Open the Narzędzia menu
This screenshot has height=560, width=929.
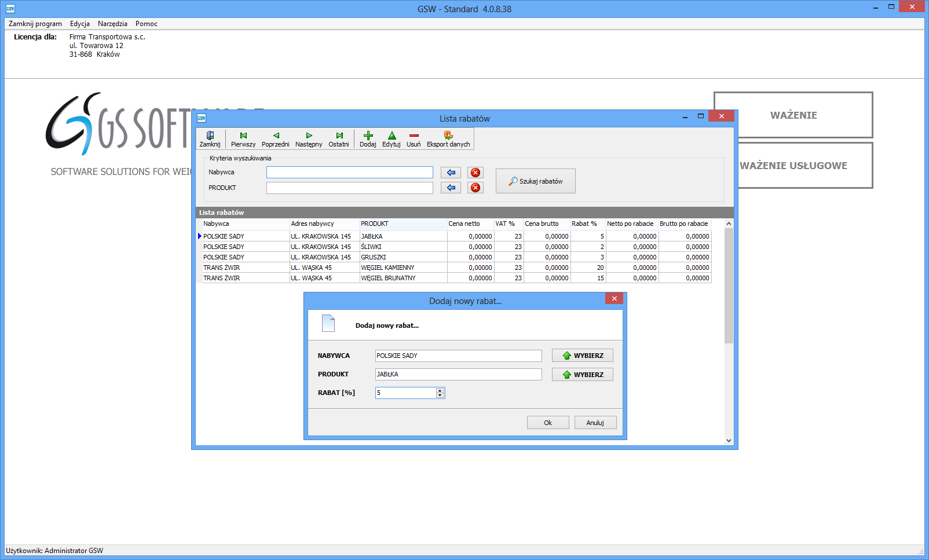112,24
